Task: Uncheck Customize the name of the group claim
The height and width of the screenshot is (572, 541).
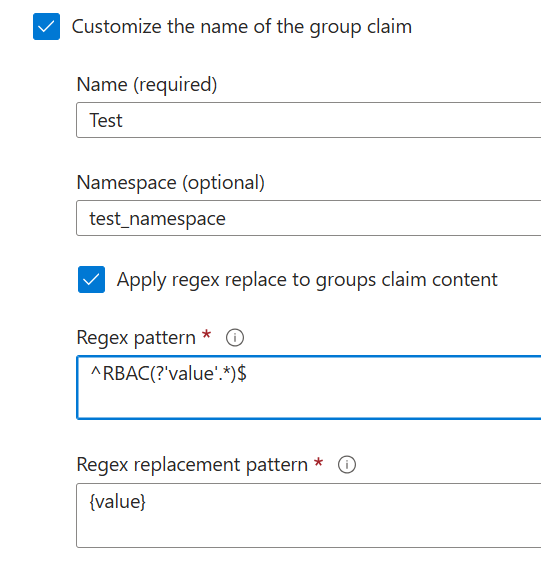Action: [46, 27]
